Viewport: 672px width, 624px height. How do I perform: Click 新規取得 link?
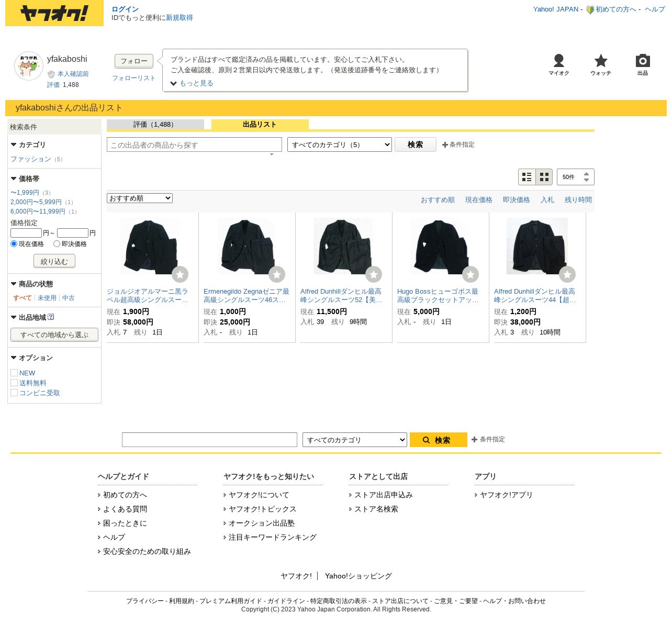tap(180, 18)
